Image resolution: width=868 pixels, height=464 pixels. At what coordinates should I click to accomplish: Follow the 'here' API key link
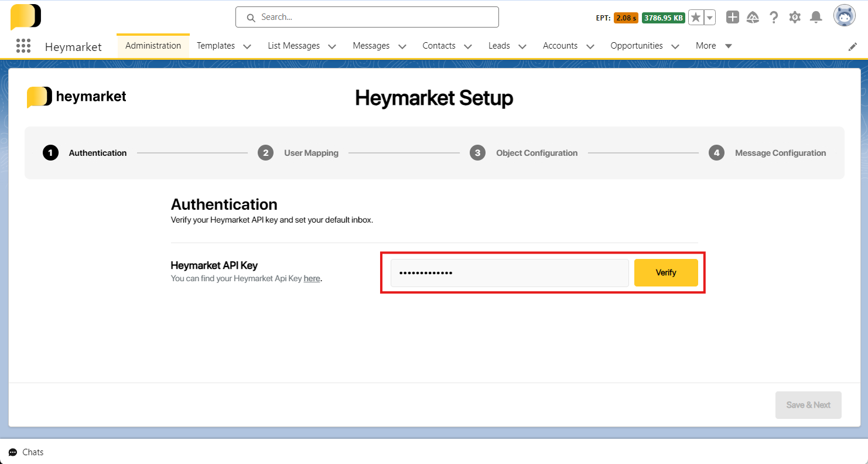tap(312, 279)
